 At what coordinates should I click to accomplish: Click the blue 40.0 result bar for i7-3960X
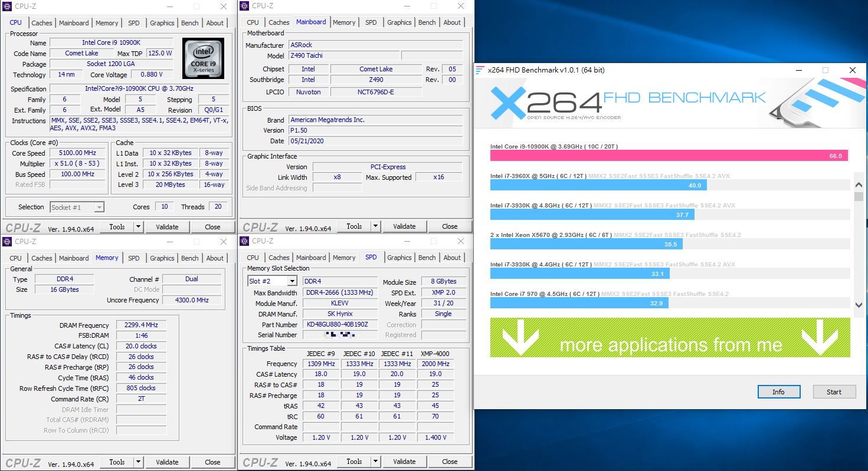click(x=598, y=185)
